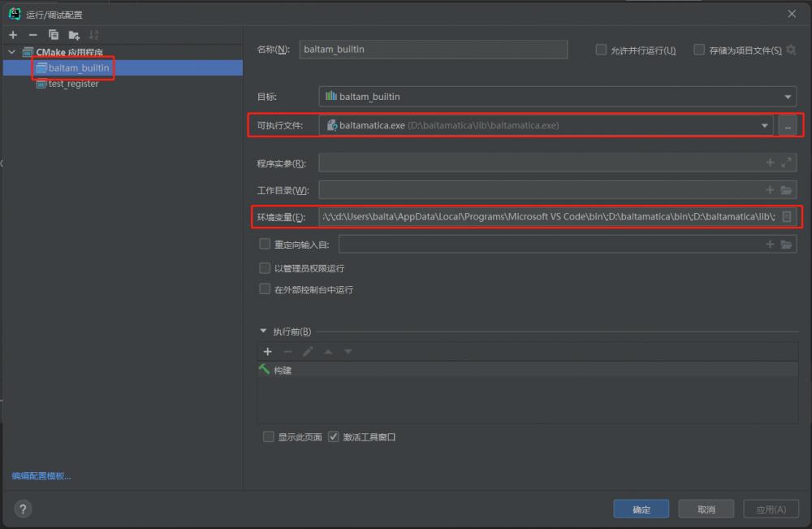Add a before-launch task with plus icon
This screenshot has height=529, width=812.
(267, 352)
